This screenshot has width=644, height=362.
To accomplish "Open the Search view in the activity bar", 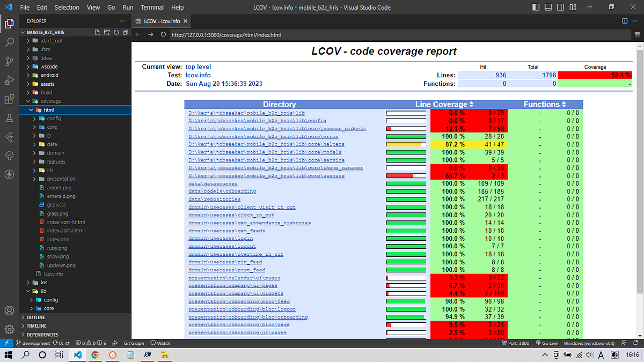I will [x=9, y=42].
